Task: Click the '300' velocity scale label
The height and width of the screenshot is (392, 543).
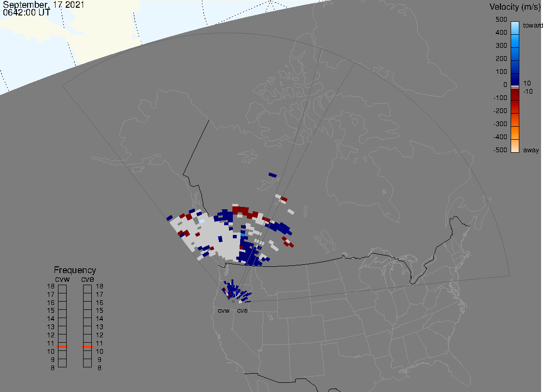Action: (x=501, y=45)
